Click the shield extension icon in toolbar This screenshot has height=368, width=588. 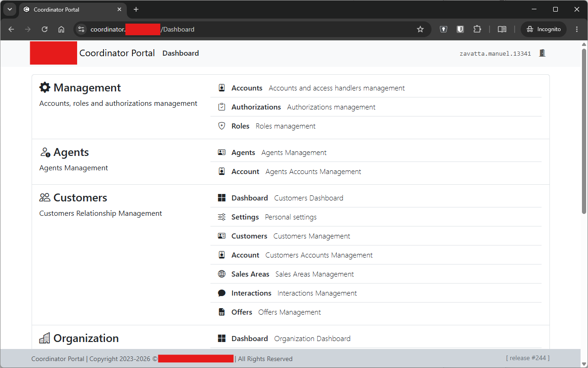click(460, 29)
